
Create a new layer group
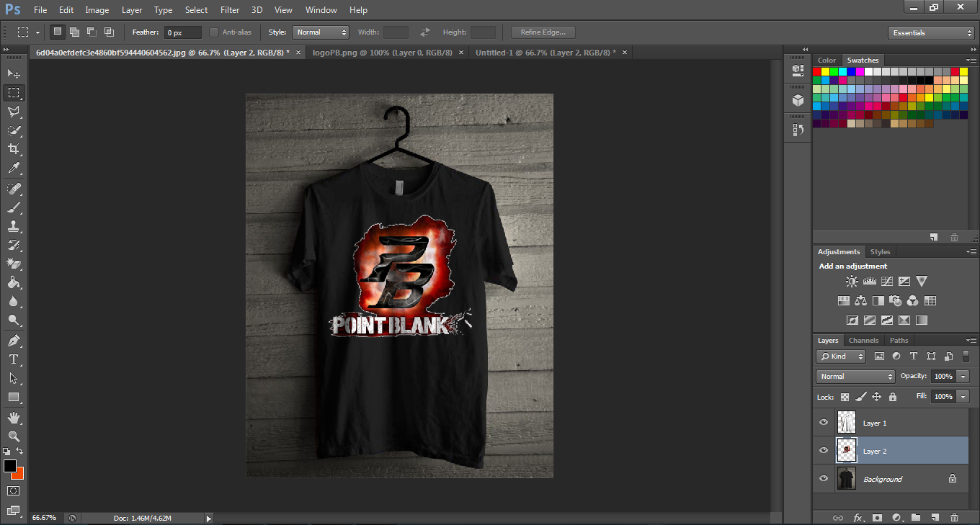(916, 517)
